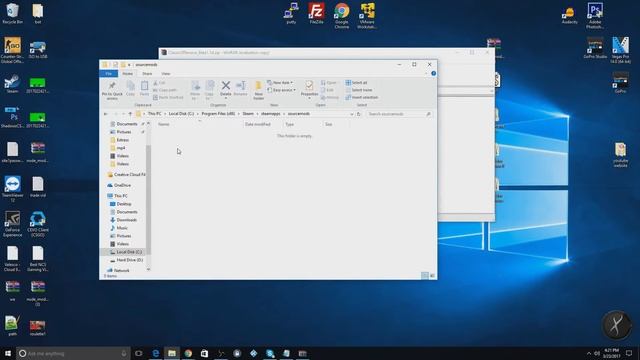Show hidden tray icons chevron
The height and width of the screenshot is (360, 640).
(589, 353)
